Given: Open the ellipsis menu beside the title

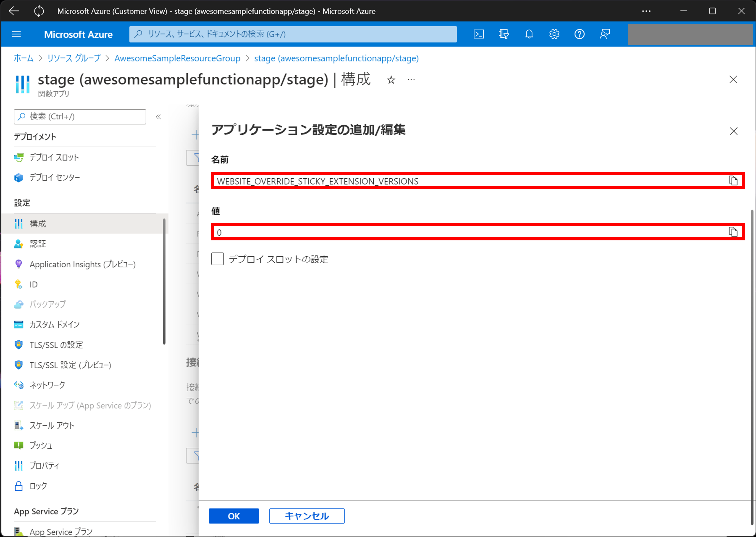Looking at the screenshot, I should tap(411, 80).
